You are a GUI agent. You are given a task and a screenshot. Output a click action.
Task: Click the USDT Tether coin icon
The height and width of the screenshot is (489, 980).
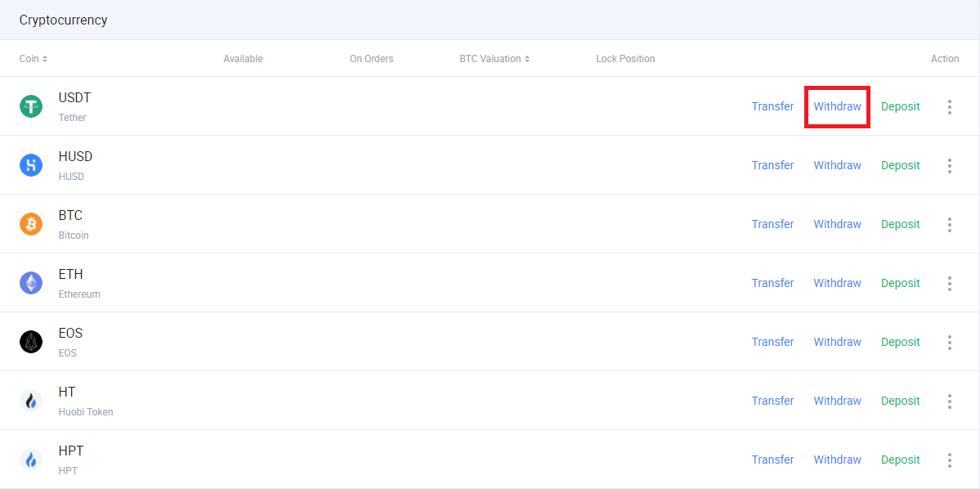pos(31,106)
